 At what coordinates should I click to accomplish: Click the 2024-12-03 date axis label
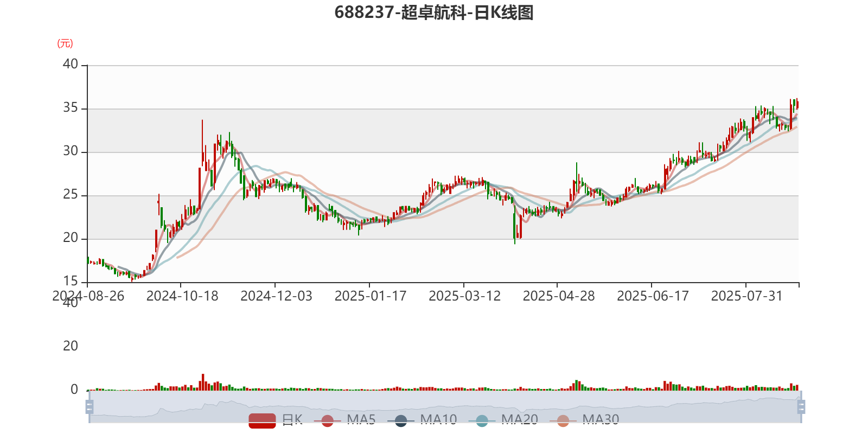[276, 296]
